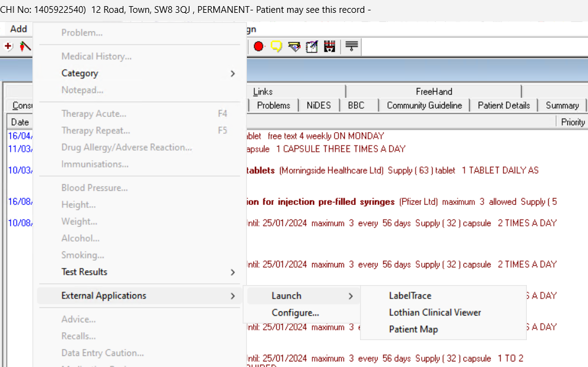Click the yellow speech bubble icon
Screen dimensions: 588x367
(276, 46)
